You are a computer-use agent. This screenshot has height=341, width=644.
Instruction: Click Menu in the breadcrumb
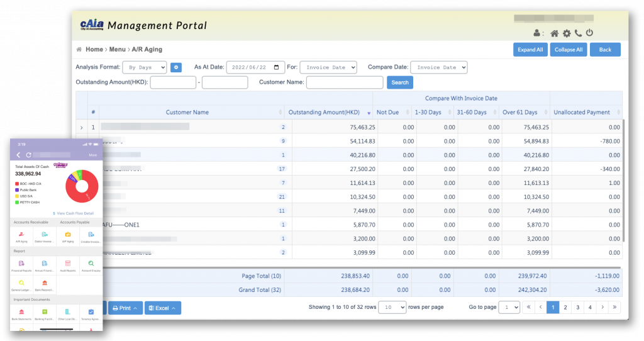pos(117,49)
